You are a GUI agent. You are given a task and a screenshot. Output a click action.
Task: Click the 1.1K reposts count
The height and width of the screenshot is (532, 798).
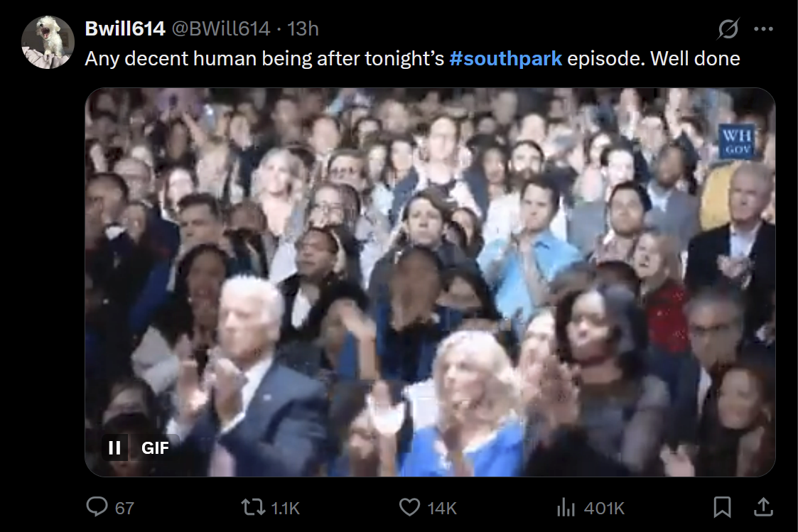point(286,508)
